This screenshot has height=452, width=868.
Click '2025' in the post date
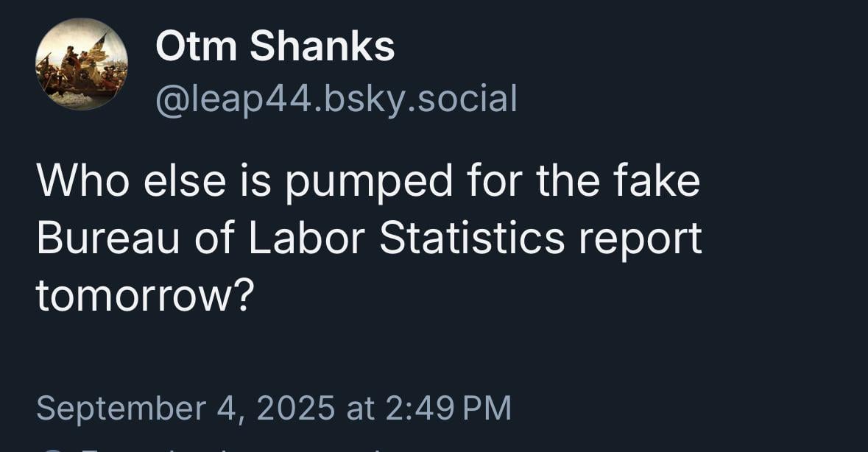(x=295, y=408)
